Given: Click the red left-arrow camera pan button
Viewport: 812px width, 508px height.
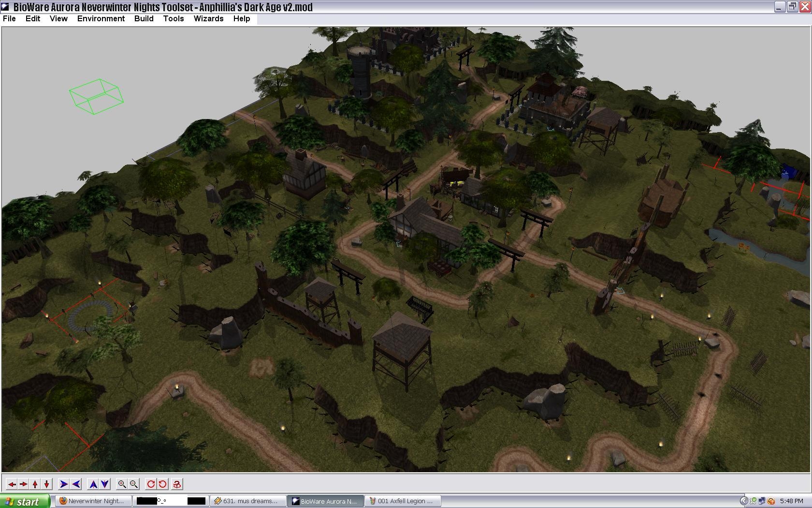Looking at the screenshot, I should click(x=12, y=484).
